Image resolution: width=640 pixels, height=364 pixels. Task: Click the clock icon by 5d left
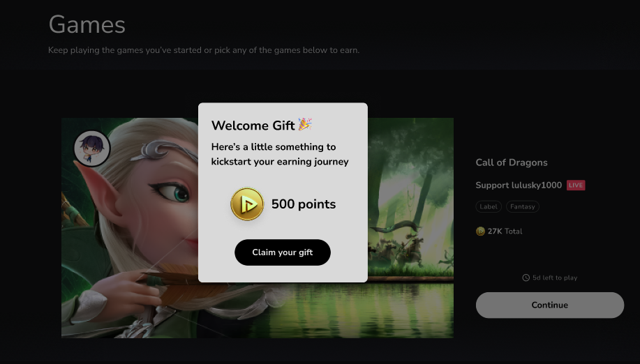(x=526, y=278)
